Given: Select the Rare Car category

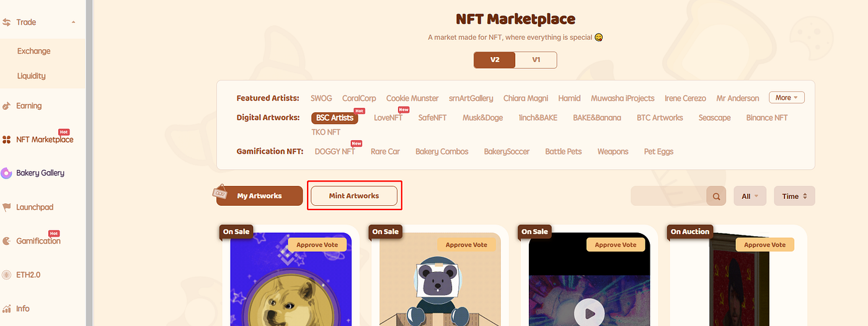Looking at the screenshot, I should click(x=385, y=151).
